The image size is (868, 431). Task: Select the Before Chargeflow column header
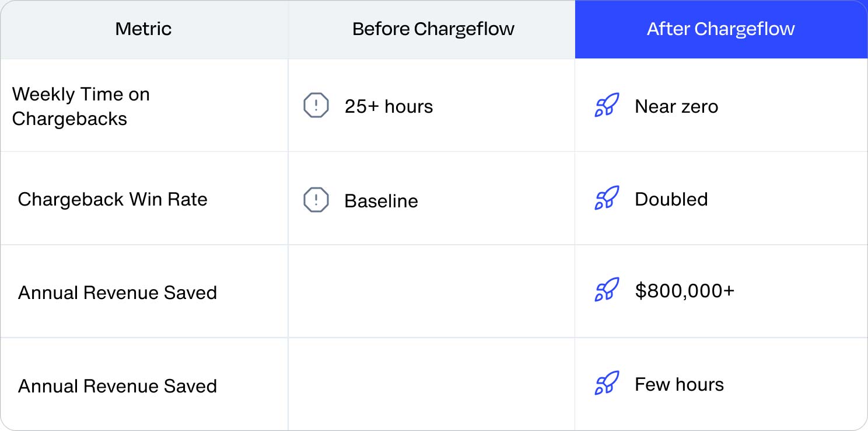pos(433,29)
